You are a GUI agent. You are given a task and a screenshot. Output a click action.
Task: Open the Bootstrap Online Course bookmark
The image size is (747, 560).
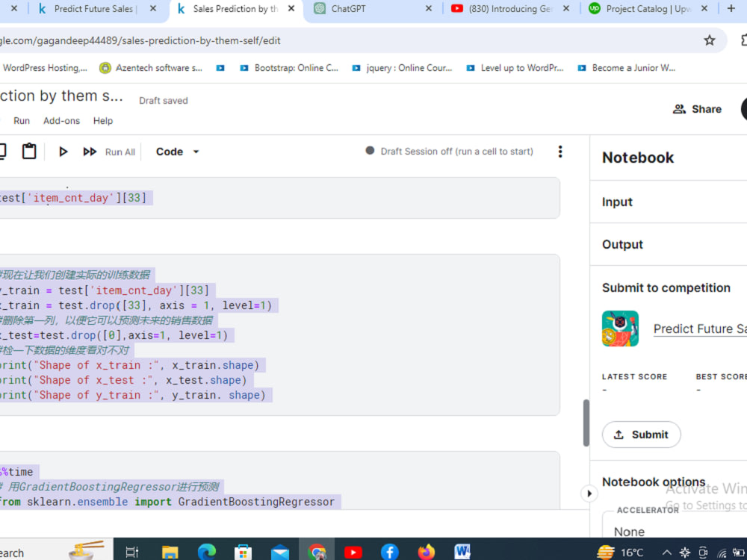pos(288,68)
